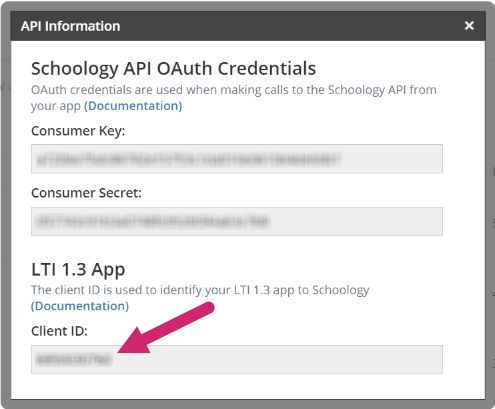Image resolution: width=495 pixels, height=409 pixels.
Task: Open the OAuth credentials Documentation link
Action: [133, 106]
